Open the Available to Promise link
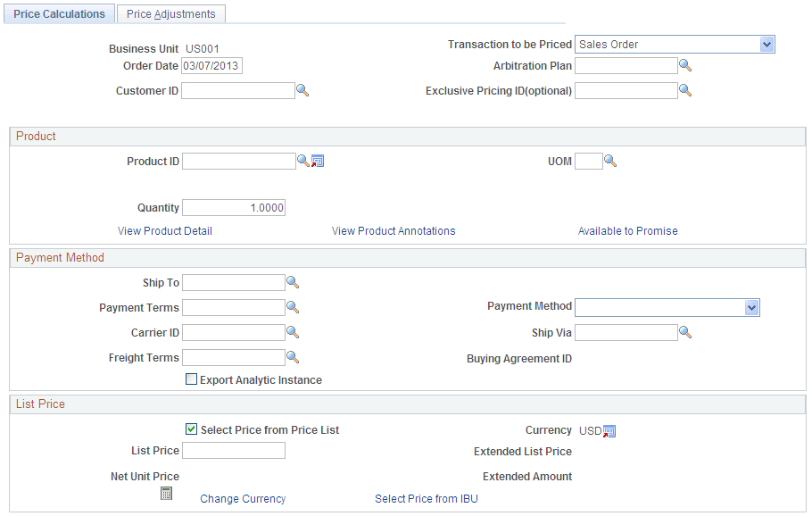Viewport: 812px width, 516px height. tap(627, 230)
